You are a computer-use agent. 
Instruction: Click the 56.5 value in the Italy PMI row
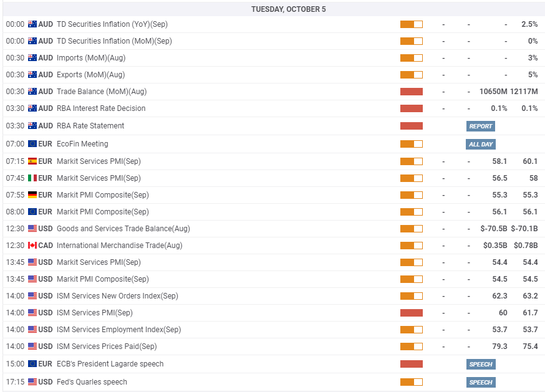click(500, 178)
